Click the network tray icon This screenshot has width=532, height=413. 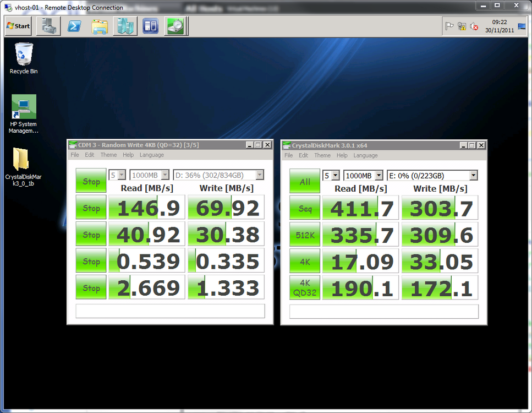pyautogui.click(x=462, y=26)
